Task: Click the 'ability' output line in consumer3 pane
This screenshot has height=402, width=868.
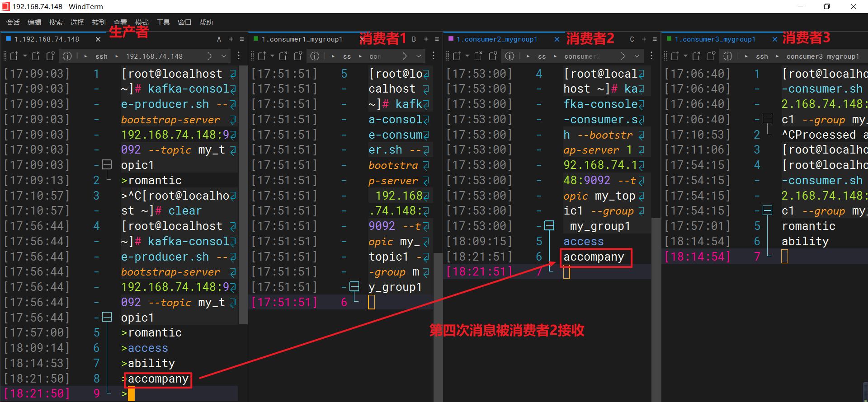Action: point(805,241)
